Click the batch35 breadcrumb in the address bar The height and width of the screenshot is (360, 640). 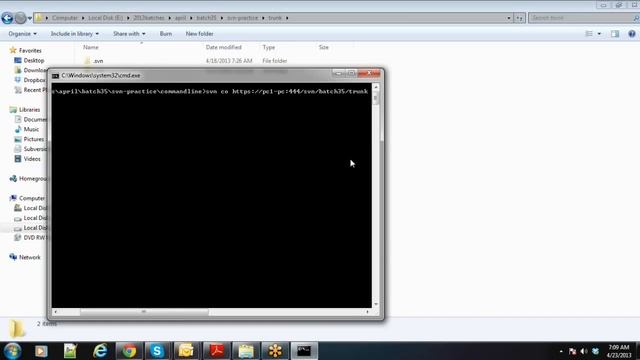click(x=206, y=18)
